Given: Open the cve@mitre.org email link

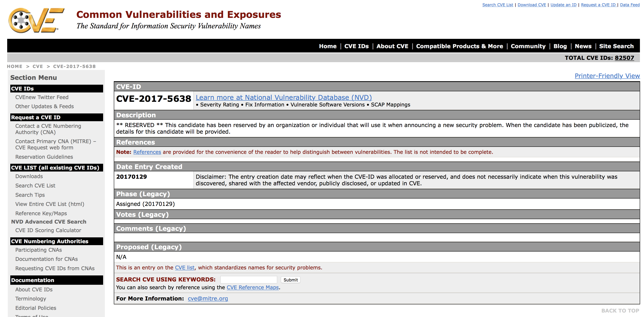Looking at the screenshot, I should point(208,299).
